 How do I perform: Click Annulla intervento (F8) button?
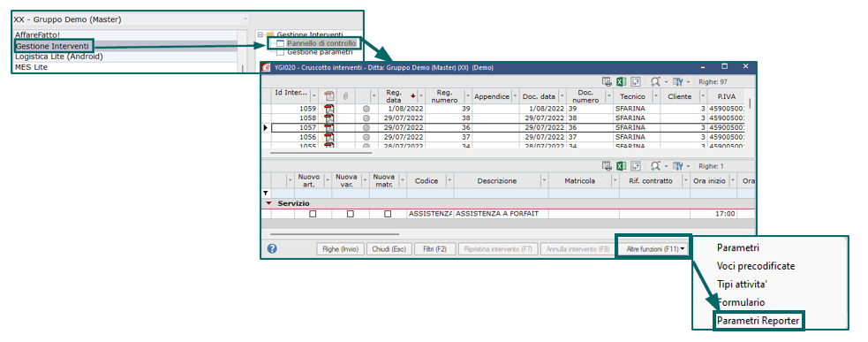tap(577, 249)
